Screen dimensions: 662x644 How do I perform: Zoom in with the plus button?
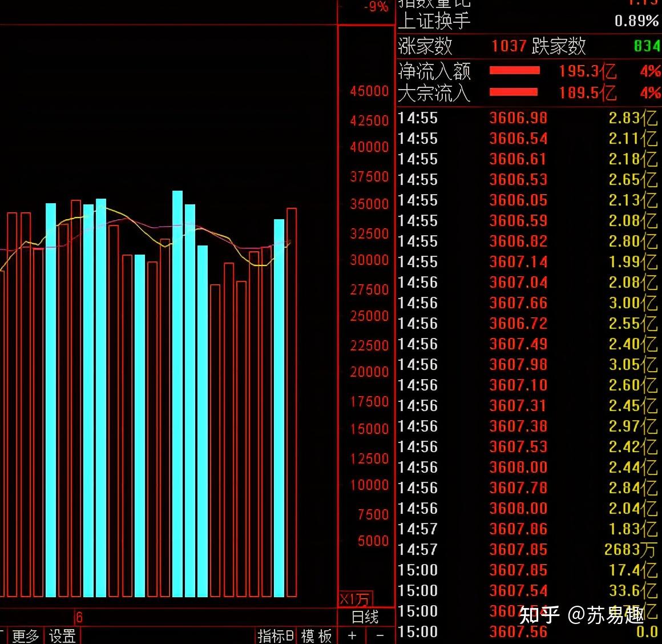[x=352, y=635]
